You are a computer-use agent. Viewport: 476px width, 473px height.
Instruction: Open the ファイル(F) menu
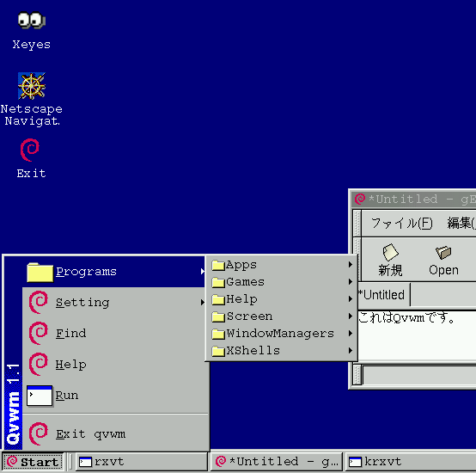click(x=401, y=223)
